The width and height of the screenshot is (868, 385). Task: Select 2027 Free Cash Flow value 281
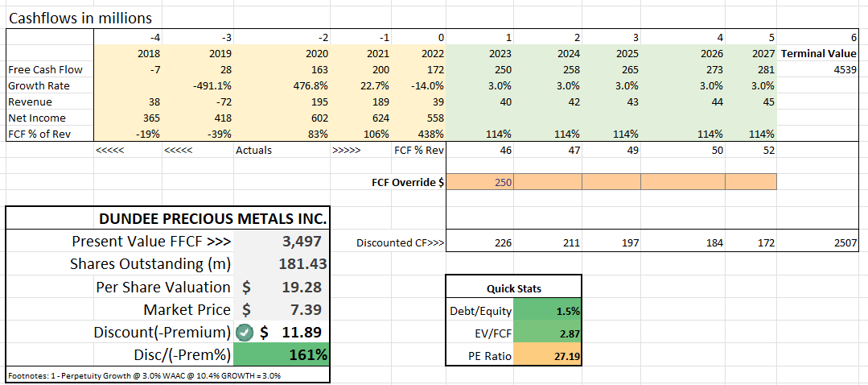tap(751, 70)
